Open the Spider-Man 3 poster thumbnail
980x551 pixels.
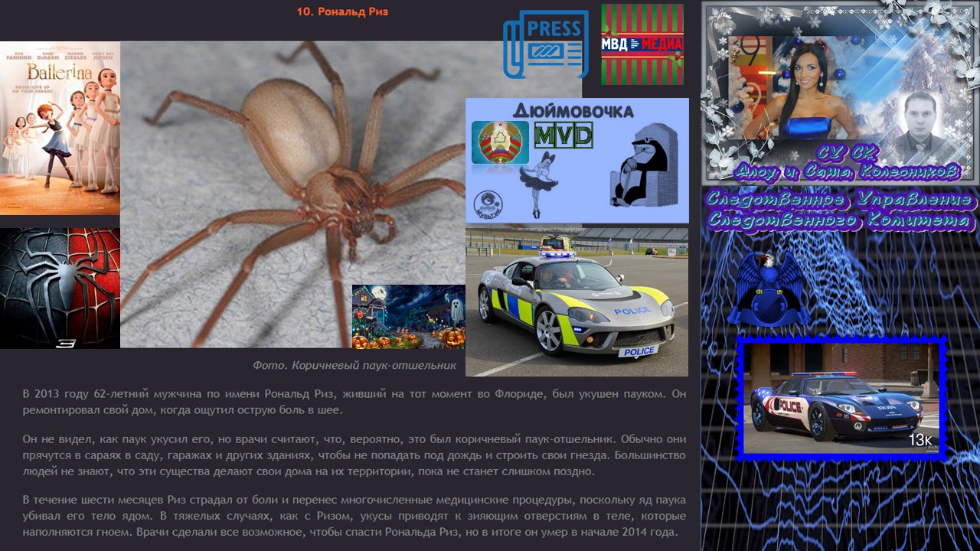[x=60, y=289]
